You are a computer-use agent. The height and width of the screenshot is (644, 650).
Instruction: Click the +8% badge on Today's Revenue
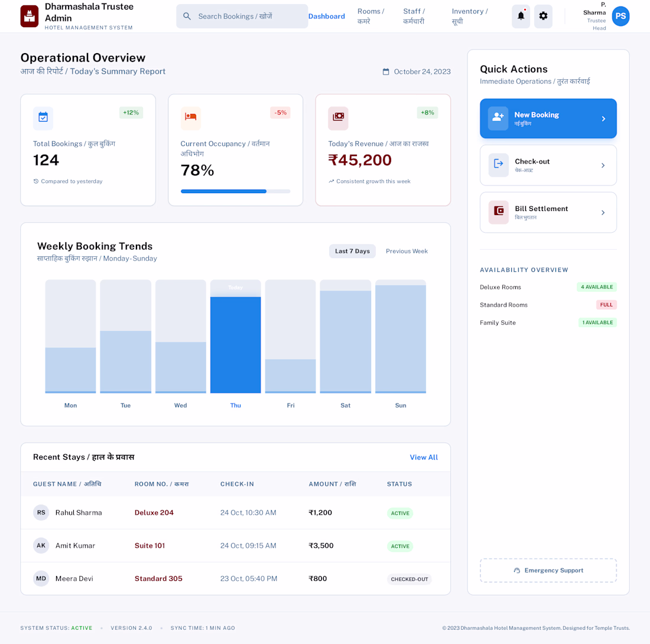point(427,113)
